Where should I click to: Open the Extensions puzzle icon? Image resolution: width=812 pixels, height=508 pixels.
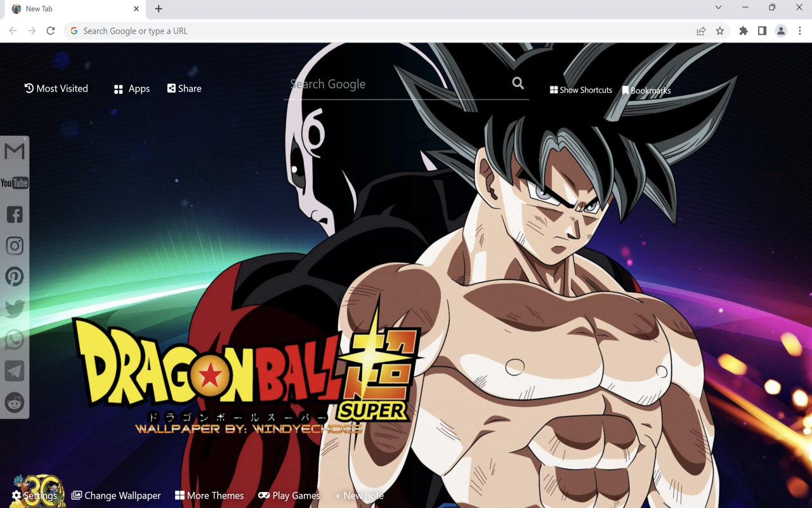[743, 30]
